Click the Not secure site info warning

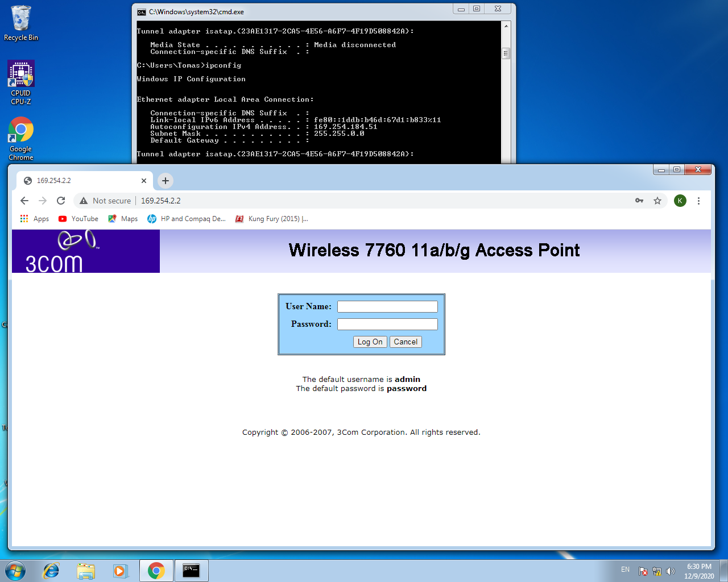(x=106, y=201)
